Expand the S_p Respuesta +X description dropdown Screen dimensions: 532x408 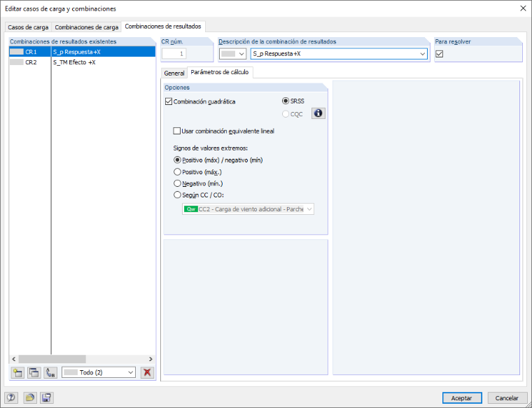click(422, 54)
